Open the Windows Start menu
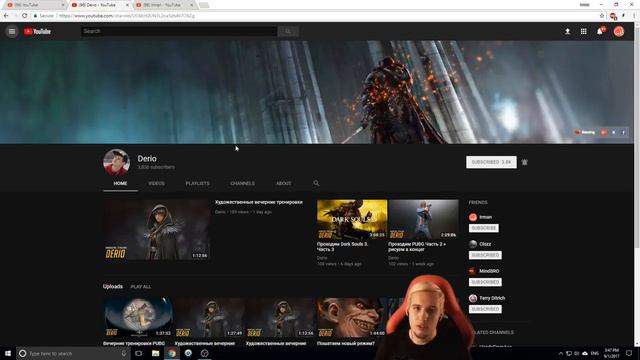Image resolution: width=640 pixels, height=360 pixels. click(x=8, y=353)
